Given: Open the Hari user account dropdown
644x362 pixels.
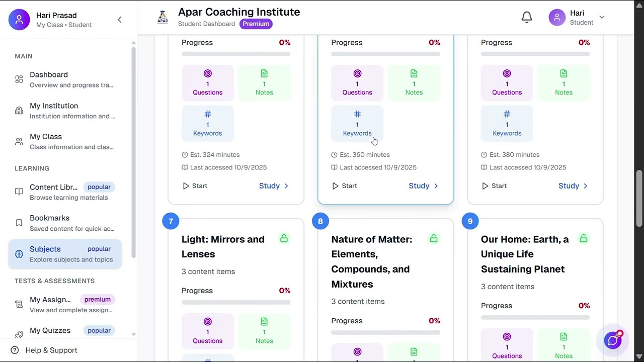Looking at the screenshot, I should 577,18.
